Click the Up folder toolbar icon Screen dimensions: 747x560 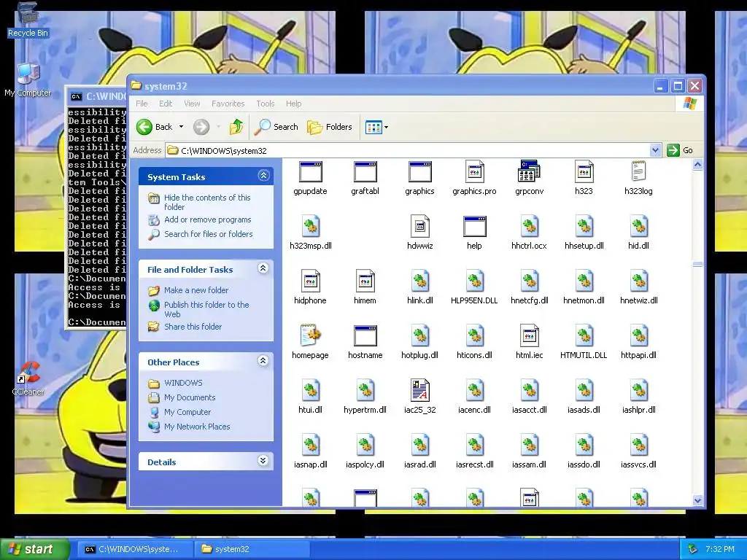pyautogui.click(x=236, y=127)
